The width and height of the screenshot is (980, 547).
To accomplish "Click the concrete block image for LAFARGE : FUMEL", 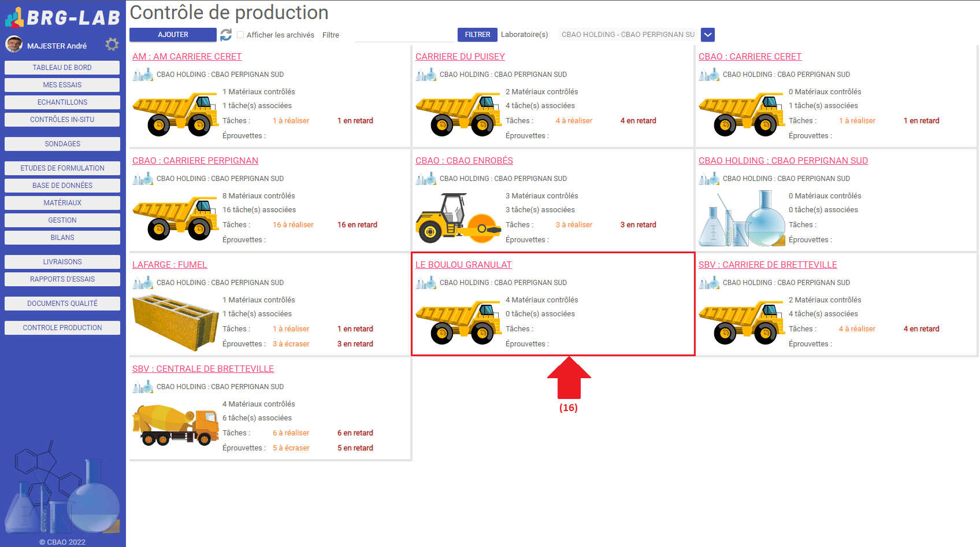I will coord(176,323).
